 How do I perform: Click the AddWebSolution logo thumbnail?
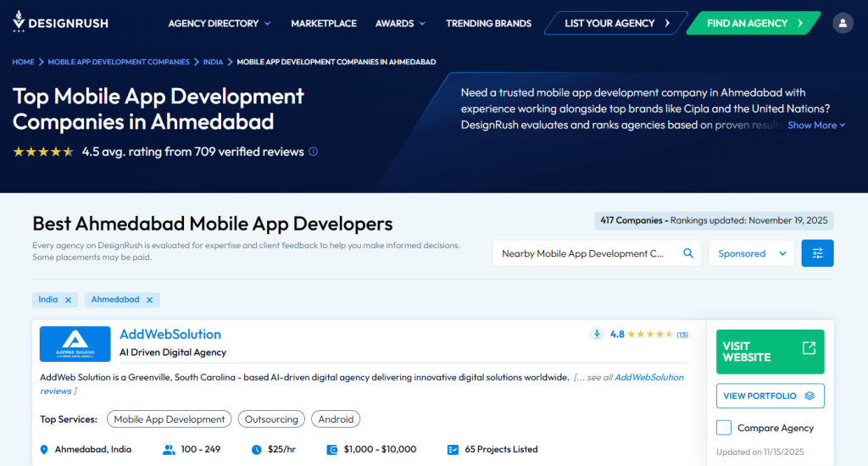(75, 344)
